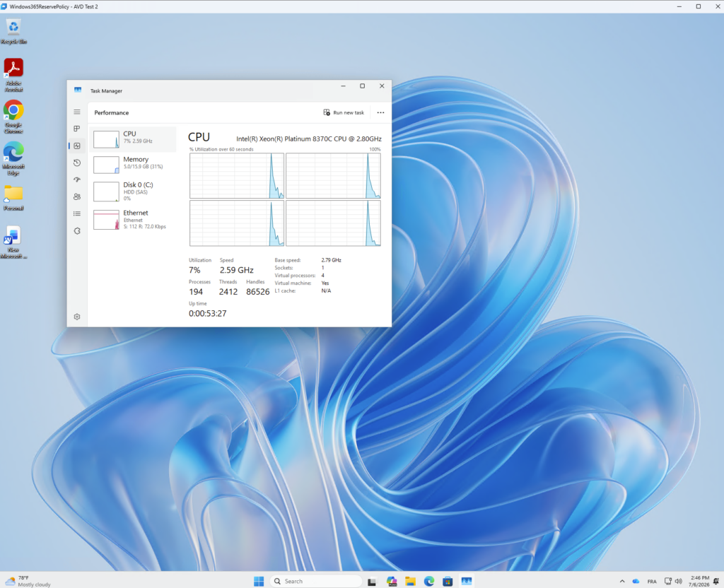Open App history icon in sidebar

(77, 163)
